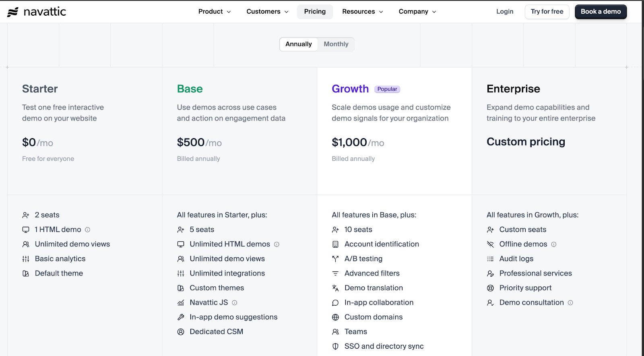The image size is (644, 356).
Task: Click the Free for everyone text
Action: coord(48,159)
